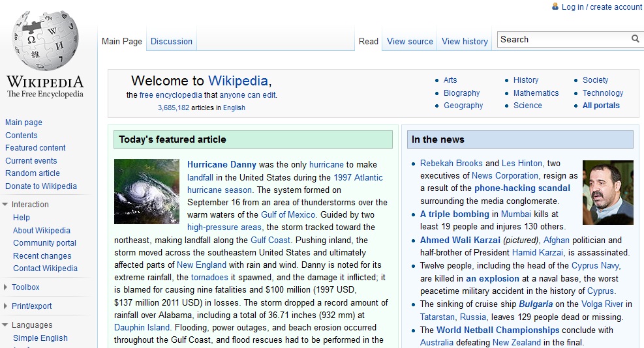Open the Help sidebar link

pos(22,218)
